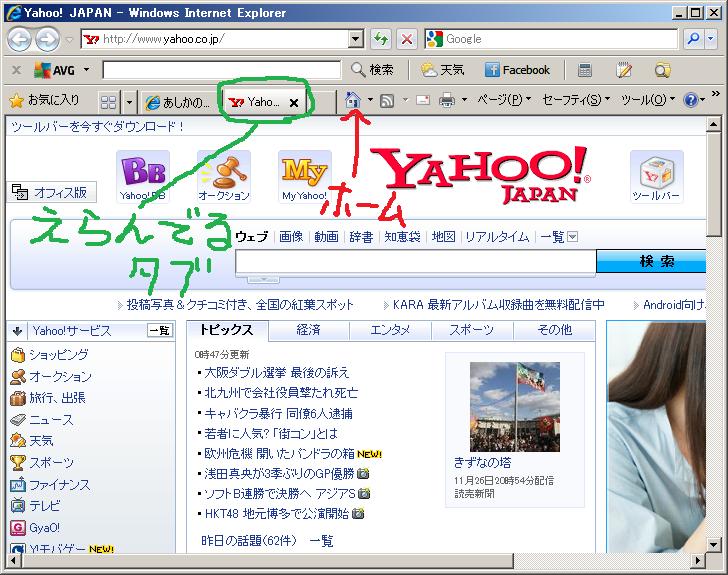Close the AVG toolbar with the x
Screen dimensions: 728x575
click(x=16, y=70)
